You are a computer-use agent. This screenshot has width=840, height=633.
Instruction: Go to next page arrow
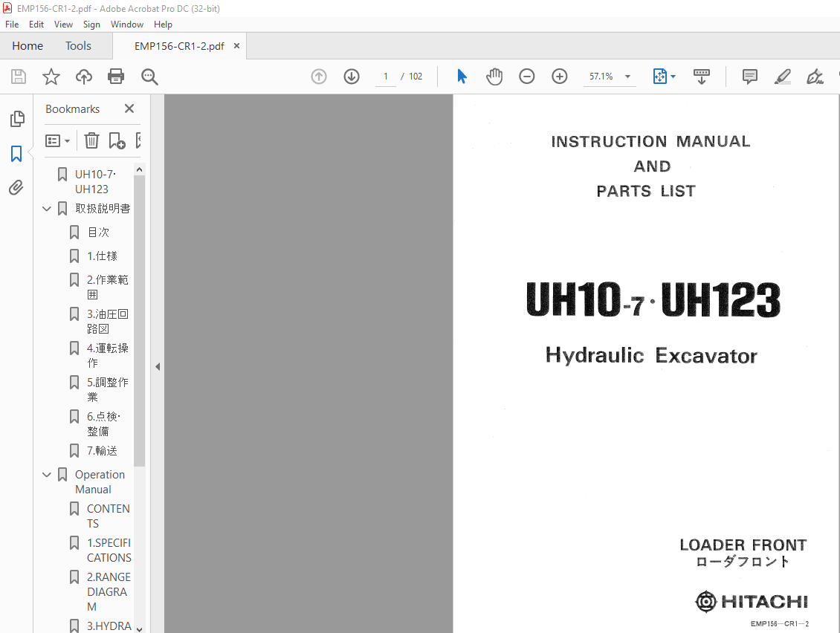(x=352, y=77)
